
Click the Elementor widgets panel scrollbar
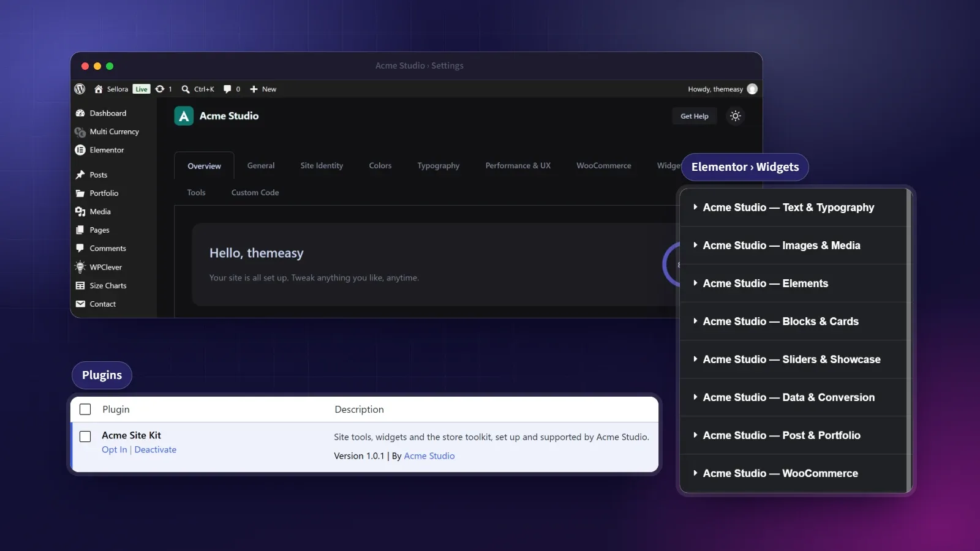pyautogui.click(x=909, y=340)
